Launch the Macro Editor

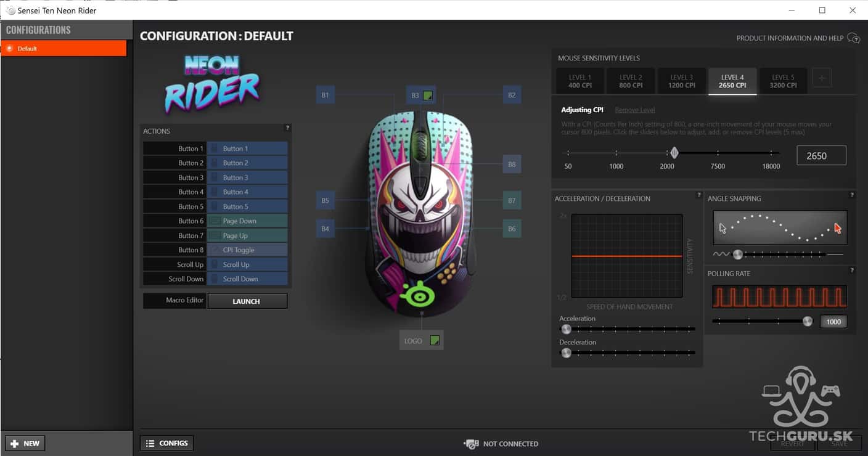pyautogui.click(x=247, y=301)
